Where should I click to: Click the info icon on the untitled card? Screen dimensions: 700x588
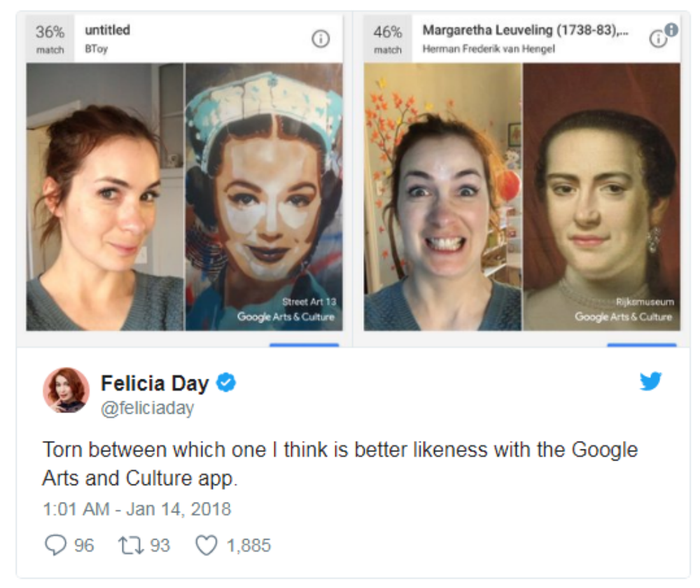(x=320, y=40)
